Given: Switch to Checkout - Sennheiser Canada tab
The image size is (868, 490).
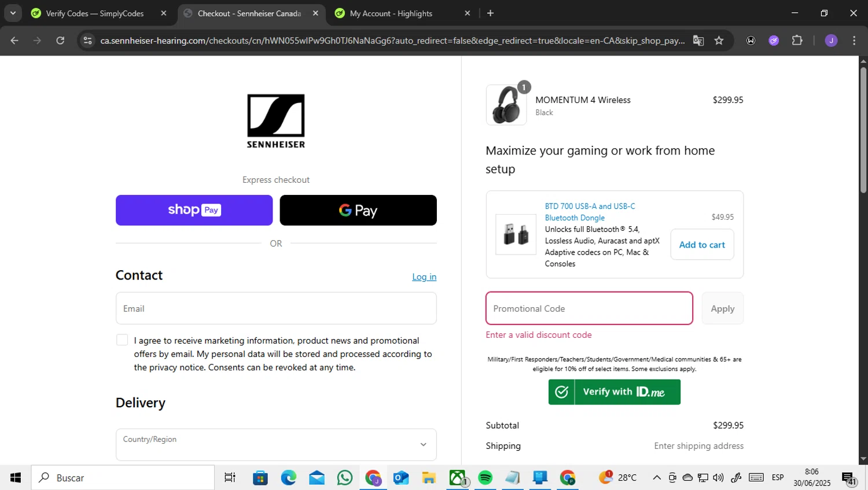Looking at the screenshot, I should coord(249,13).
